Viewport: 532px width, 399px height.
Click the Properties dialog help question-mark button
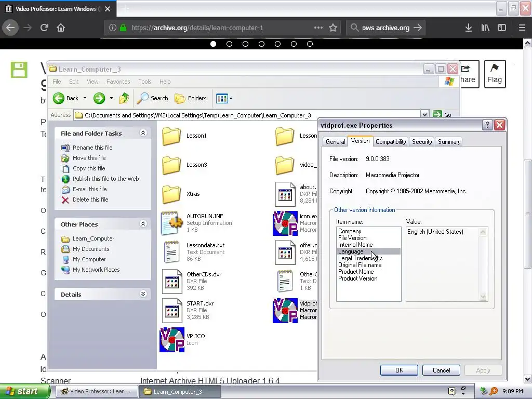487,125
